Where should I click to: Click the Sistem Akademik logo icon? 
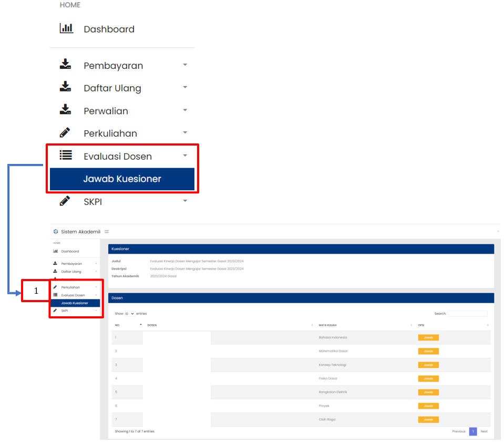click(56, 232)
